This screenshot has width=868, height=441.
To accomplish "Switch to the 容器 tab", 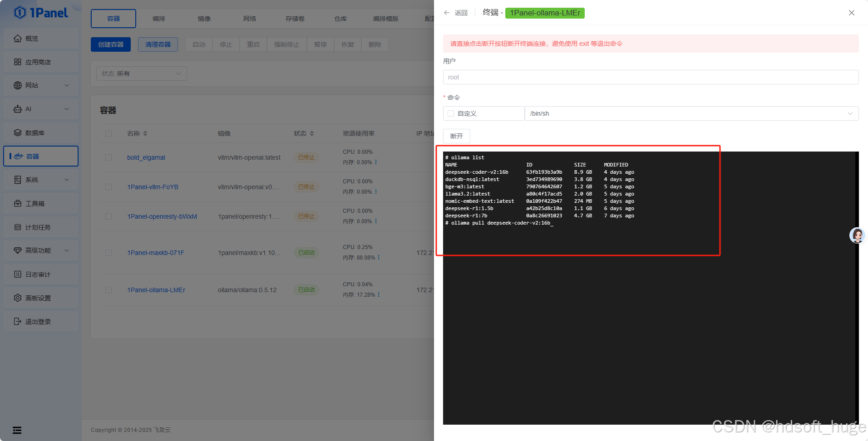I will click(113, 19).
